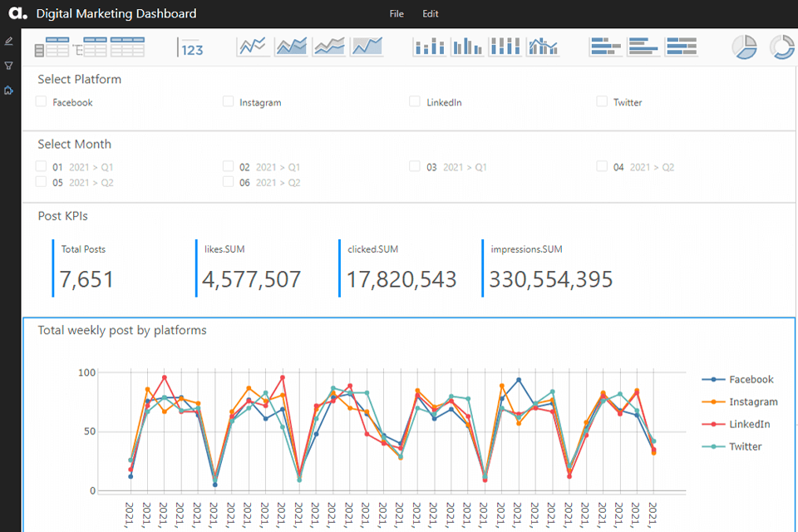
Task: Click the 100 label on chart y-axis
Action: point(86,372)
